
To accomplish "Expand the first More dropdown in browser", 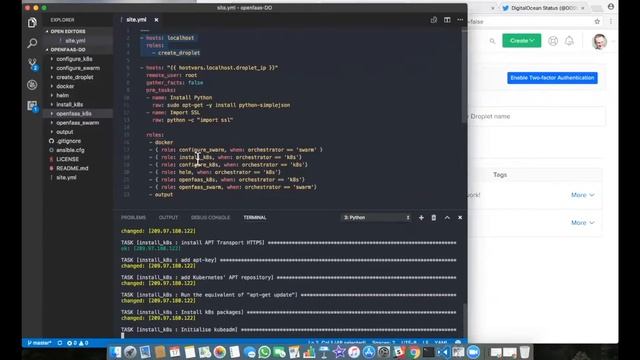I will pos(582,195).
